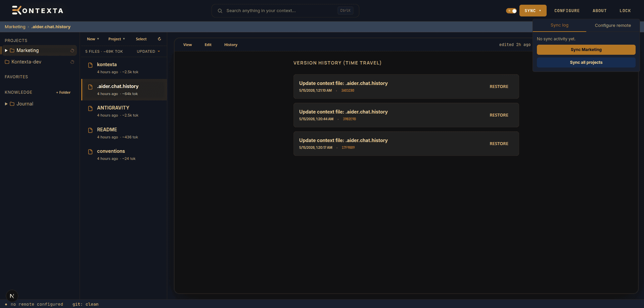The image size is (644, 308).
Task: Click the Kontexta-dev folder icon
Action: (7, 62)
